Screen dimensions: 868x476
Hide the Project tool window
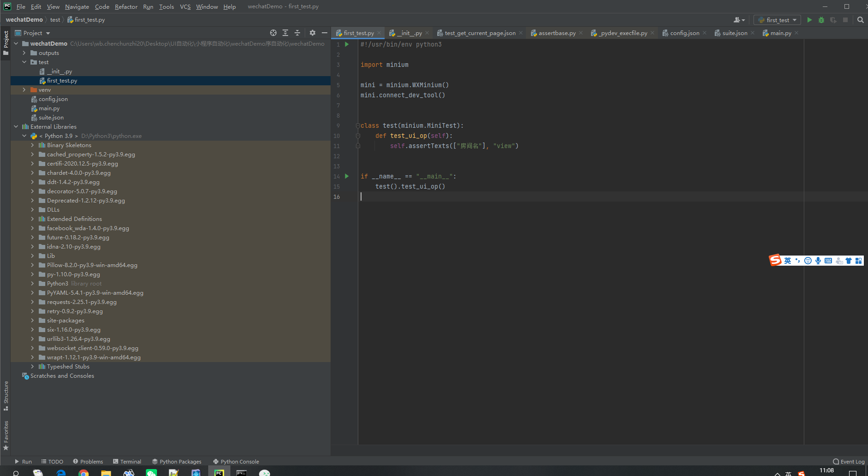coord(325,33)
